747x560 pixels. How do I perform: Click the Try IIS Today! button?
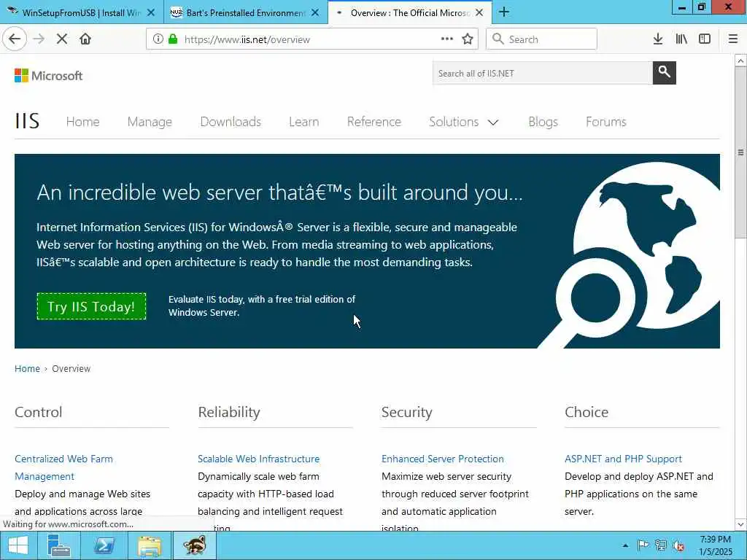[x=91, y=306]
